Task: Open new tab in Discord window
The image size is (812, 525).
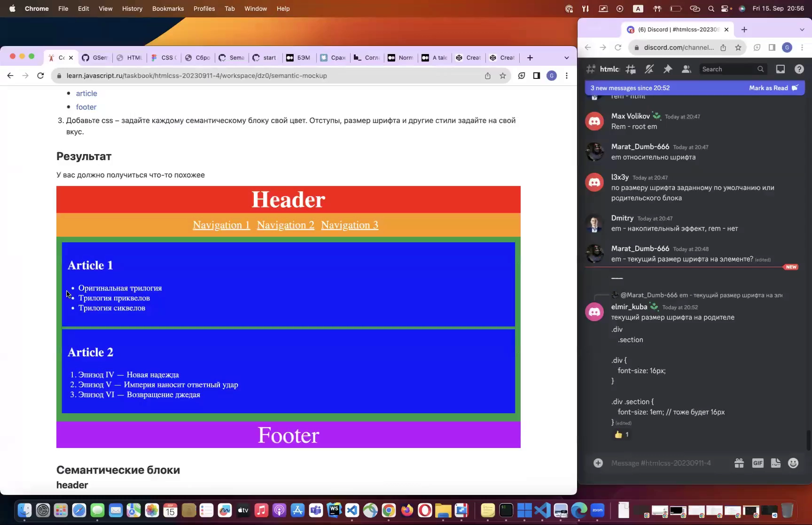Action: pos(744,30)
